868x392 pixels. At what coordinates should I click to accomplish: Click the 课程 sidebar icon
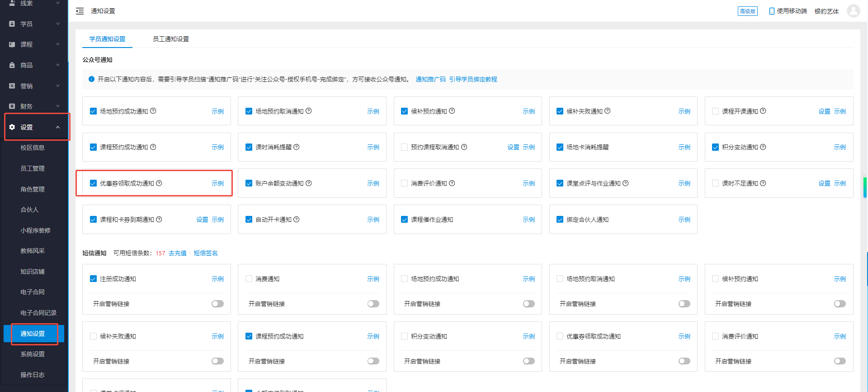(x=12, y=44)
